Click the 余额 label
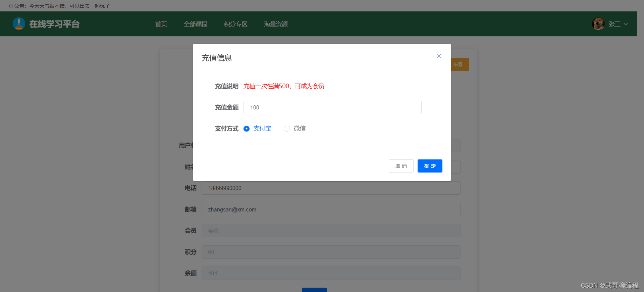 (x=191, y=273)
